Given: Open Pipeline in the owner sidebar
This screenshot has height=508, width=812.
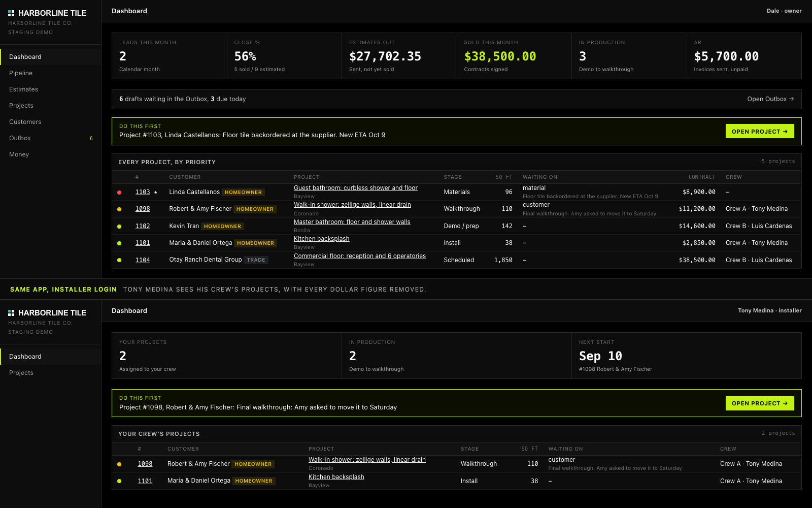Looking at the screenshot, I should 51,73.
